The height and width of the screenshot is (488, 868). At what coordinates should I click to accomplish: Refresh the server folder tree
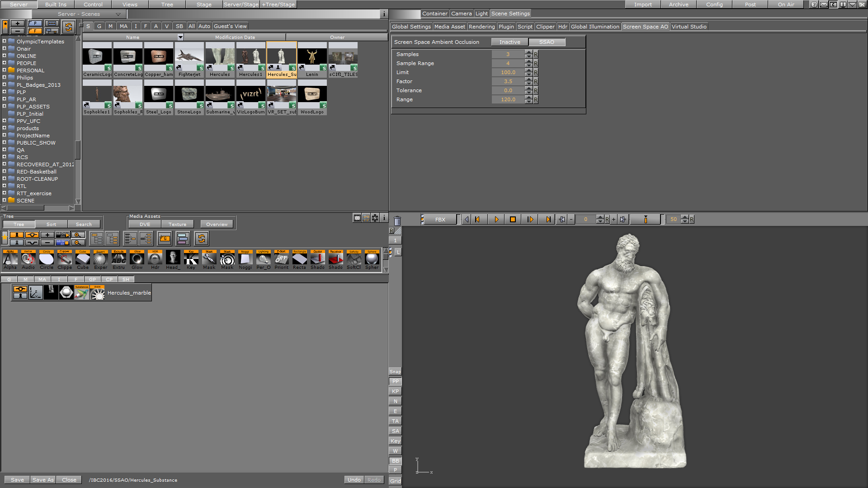(x=68, y=27)
